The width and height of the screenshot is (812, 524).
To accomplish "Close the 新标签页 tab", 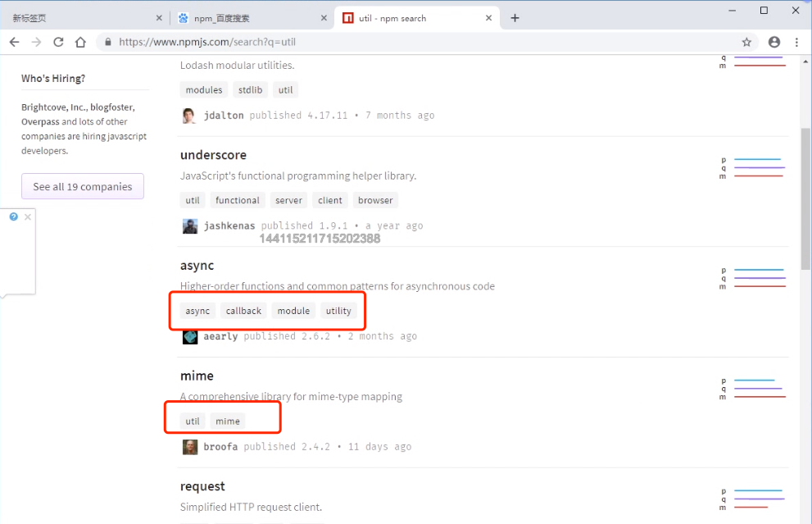I will pos(159,18).
